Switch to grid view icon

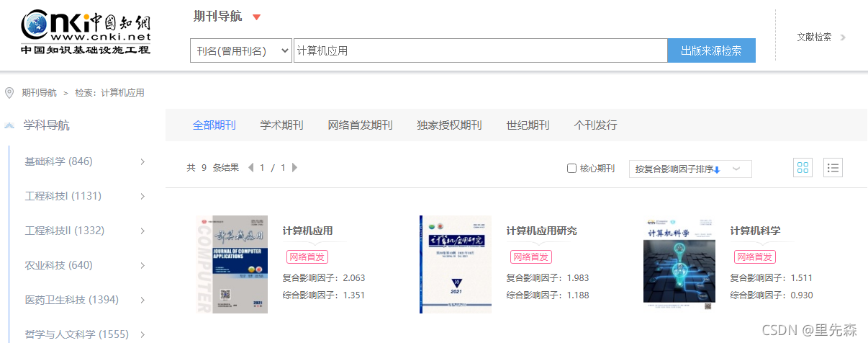pos(803,168)
